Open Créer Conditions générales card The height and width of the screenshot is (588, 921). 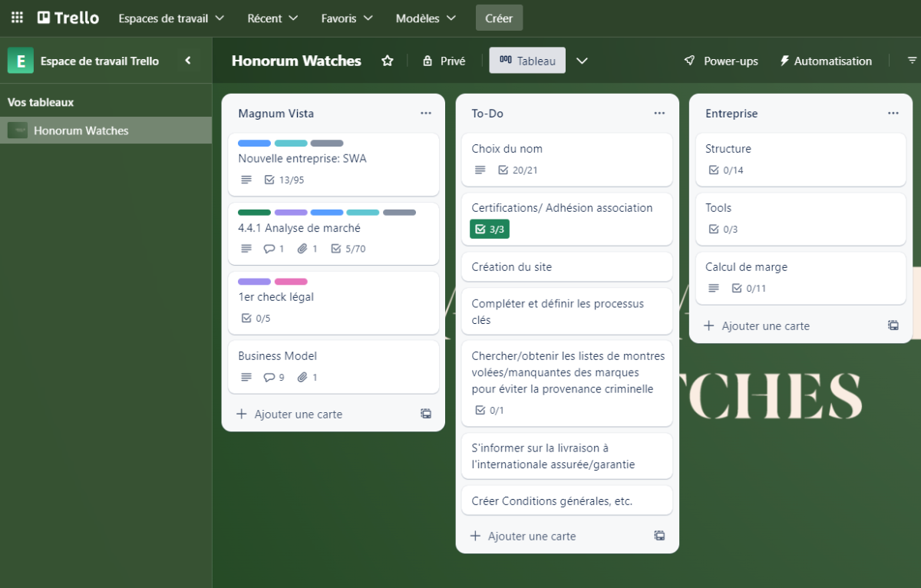pyautogui.click(x=567, y=500)
